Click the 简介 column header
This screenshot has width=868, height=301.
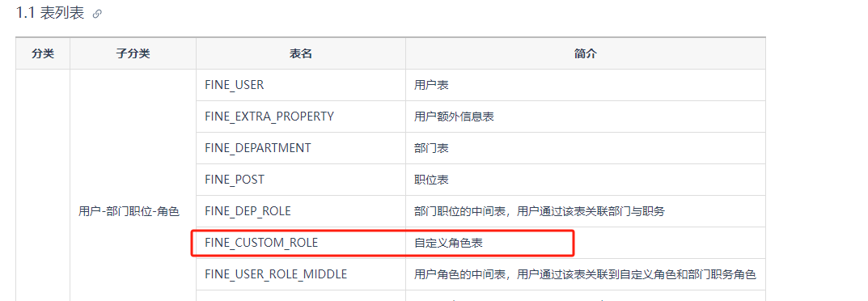(586, 53)
